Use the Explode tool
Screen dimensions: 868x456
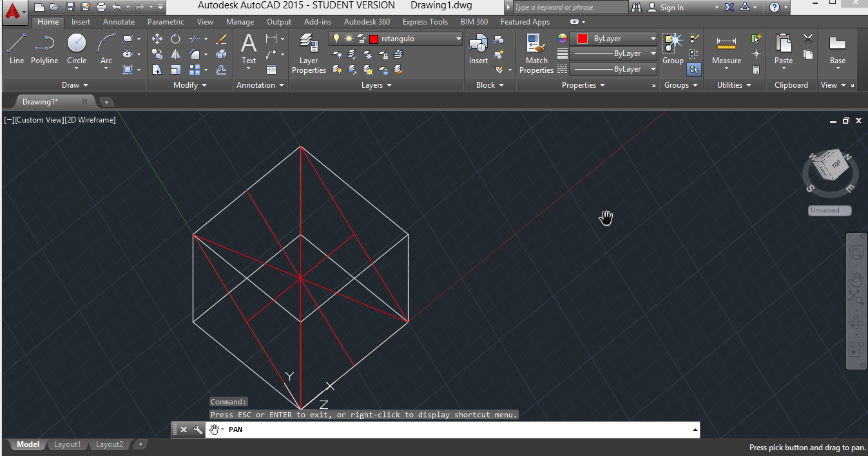coord(221,54)
